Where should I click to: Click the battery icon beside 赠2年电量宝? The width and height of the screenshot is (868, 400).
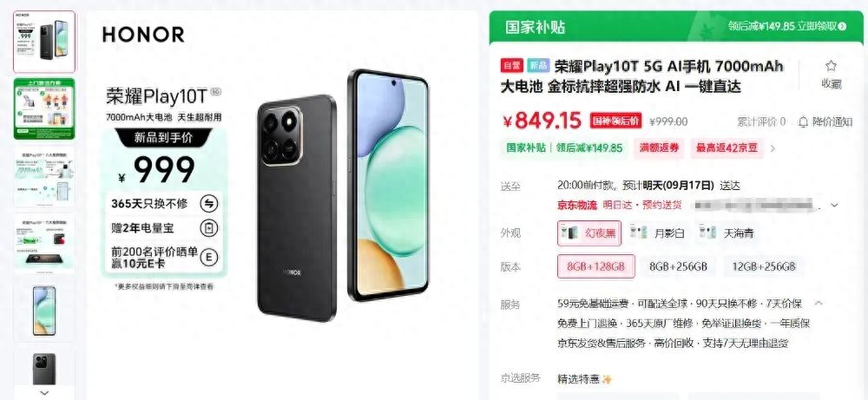[208, 228]
